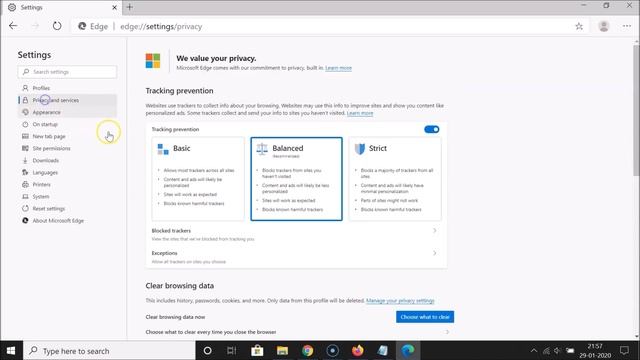This screenshot has width=640, height=360.
Task: Select the Strict tracking prevention card
Action: 395,179
